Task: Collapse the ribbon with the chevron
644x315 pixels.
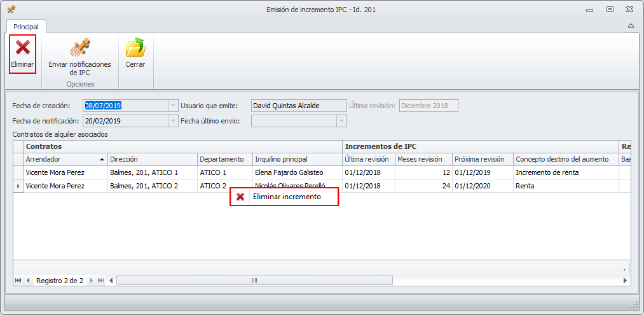Action: point(631,26)
